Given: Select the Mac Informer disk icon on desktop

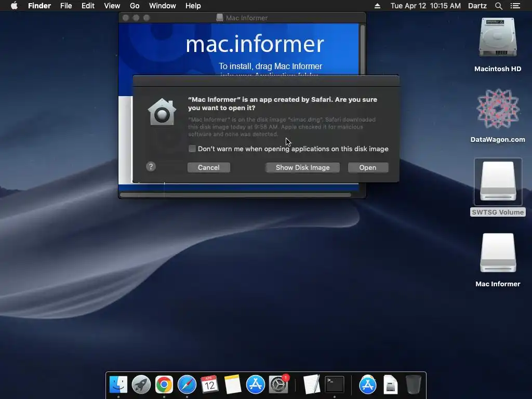Looking at the screenshot, I should click(x=498, y=253).
